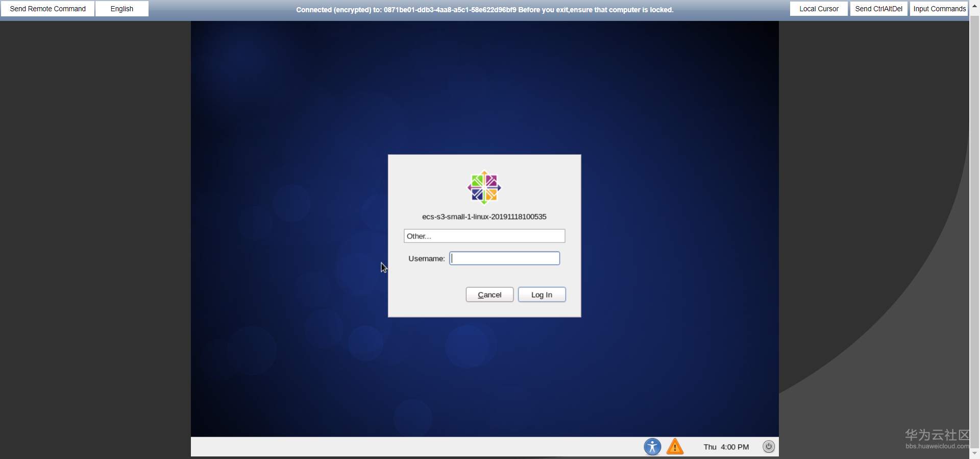980x459 pixels.
Task: Focus the Username input field
Action: pyautogui.click(x=505, y=258)
